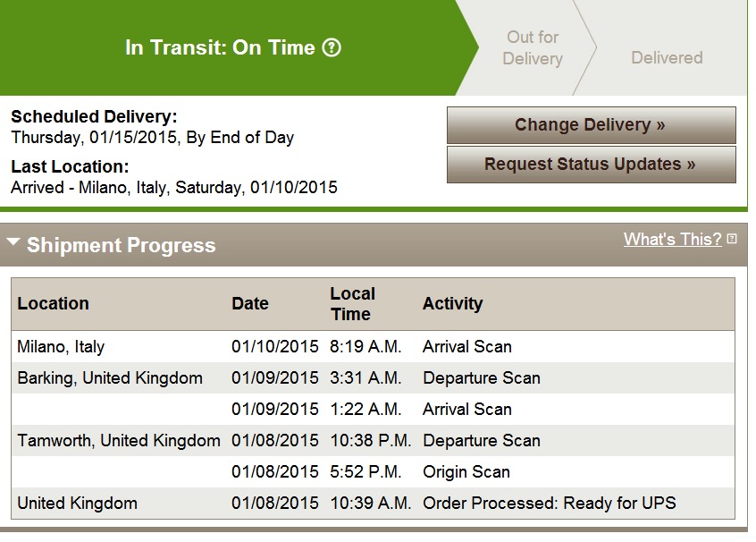The height and width of the screenshot is (542, 756).
Task: Open the What's This? link
Action: (x=672, y=239)
